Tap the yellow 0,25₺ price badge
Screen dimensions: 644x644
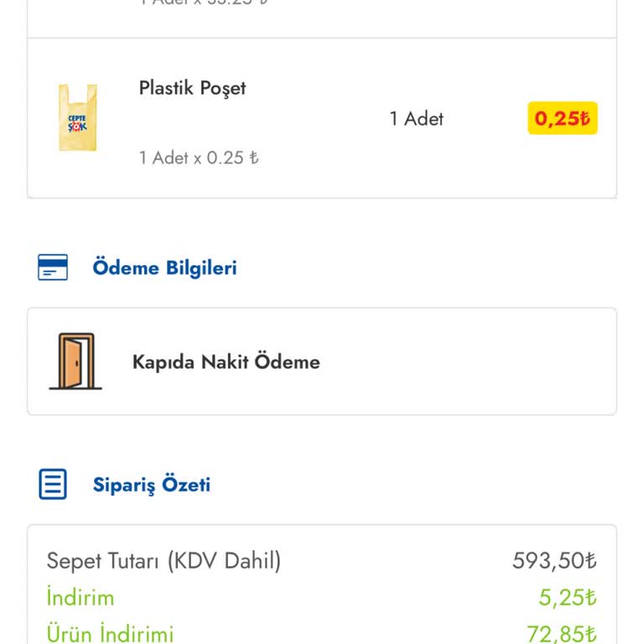pyautogui.click(x=562, y=119)
